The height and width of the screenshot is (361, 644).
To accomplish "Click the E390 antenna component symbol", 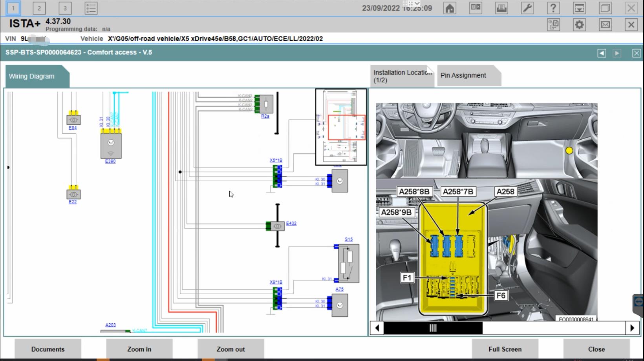I will tap(111, 146).
